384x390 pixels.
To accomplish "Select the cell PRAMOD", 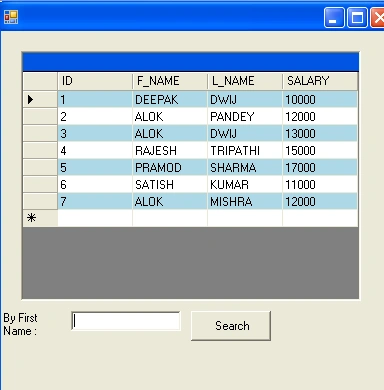I will [170, 167].
